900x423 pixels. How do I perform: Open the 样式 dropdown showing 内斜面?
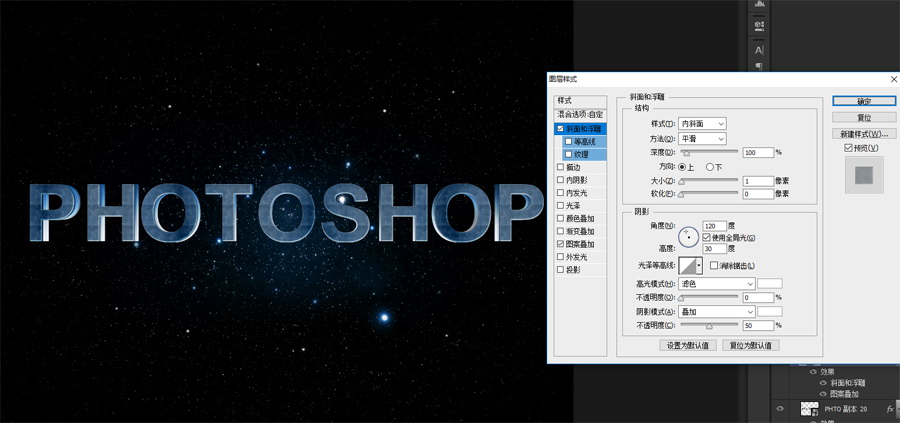[x=702, y=123]
